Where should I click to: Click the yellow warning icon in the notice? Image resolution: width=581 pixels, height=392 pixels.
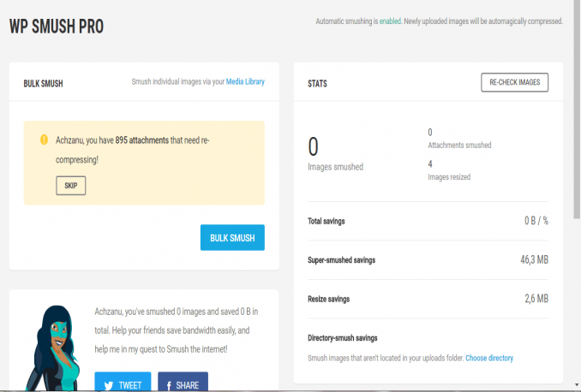[44, 139]
